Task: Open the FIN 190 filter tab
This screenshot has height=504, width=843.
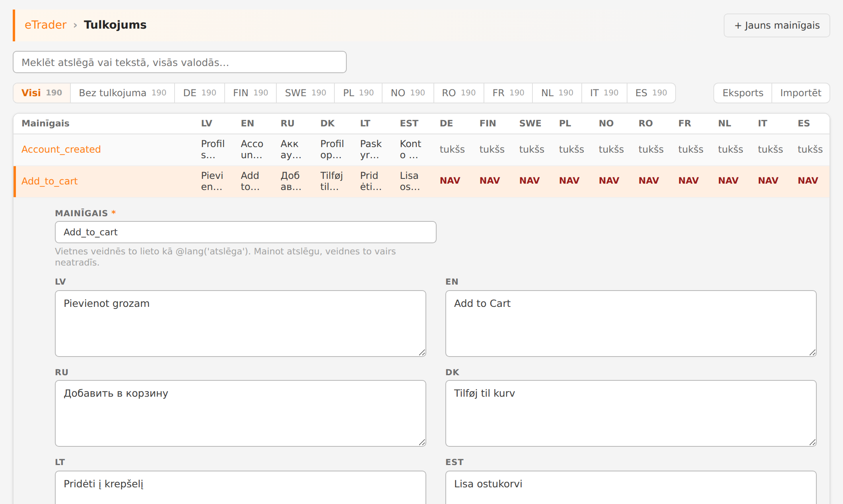Action: [251, 93]
